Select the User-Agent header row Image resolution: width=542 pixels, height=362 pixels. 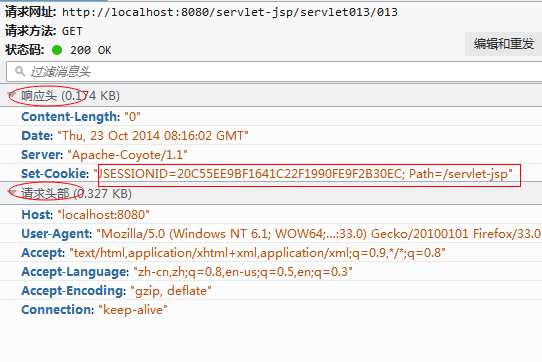271,234
